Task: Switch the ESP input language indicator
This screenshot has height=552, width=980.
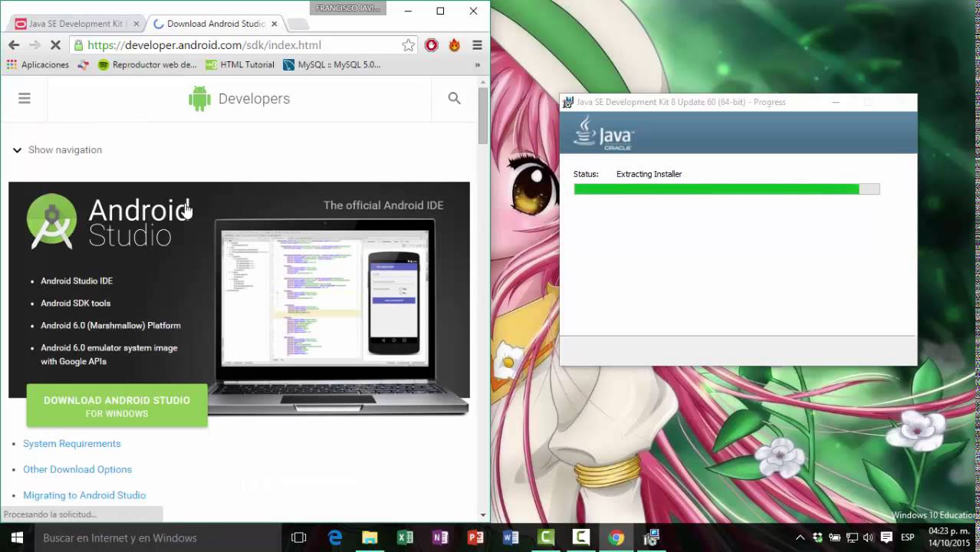Action: tap(908, 537)
